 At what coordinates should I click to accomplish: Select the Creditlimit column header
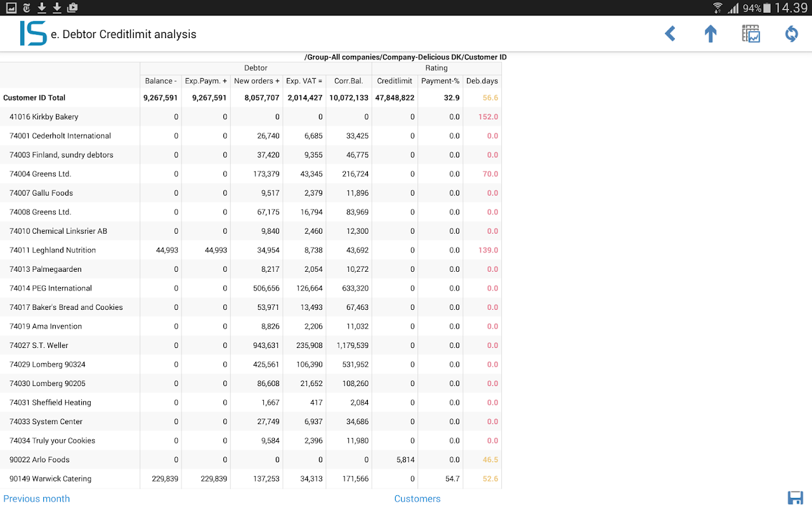click(x=395, y=81)
